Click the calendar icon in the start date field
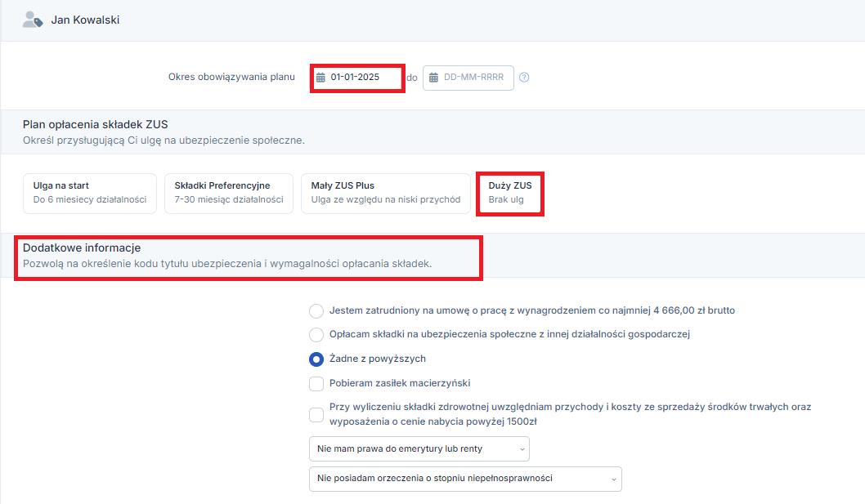The height and width of the screenshot is (504, 865). [320, 78]
